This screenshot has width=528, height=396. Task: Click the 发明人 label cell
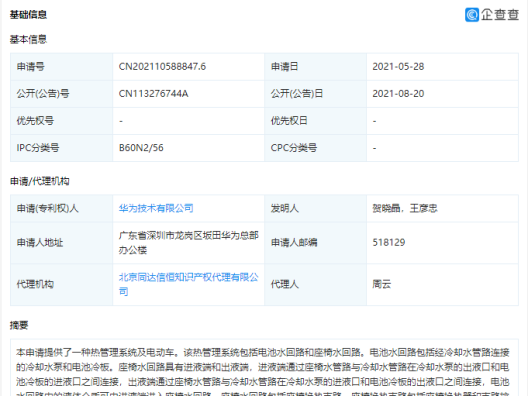tap(316, 208)
